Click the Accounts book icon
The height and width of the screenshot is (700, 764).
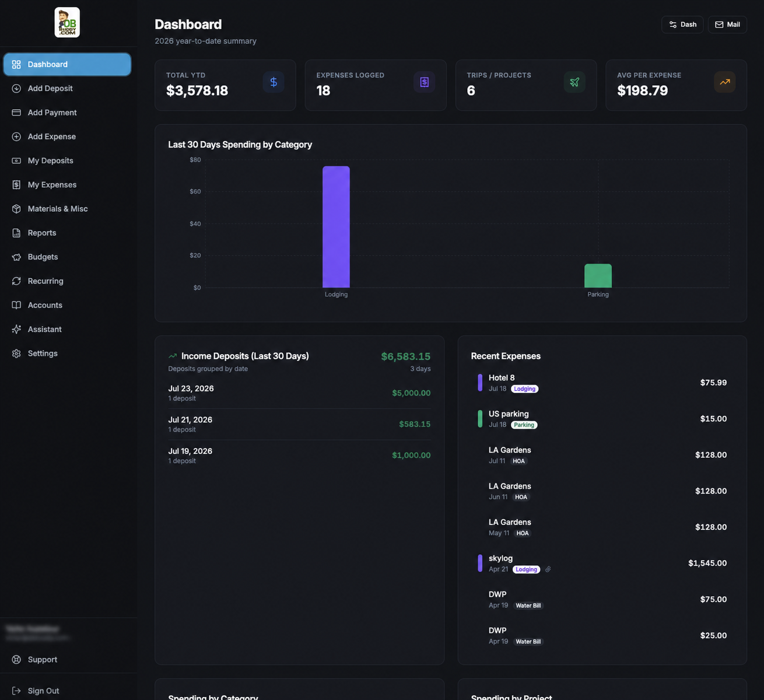coord(16,305)
